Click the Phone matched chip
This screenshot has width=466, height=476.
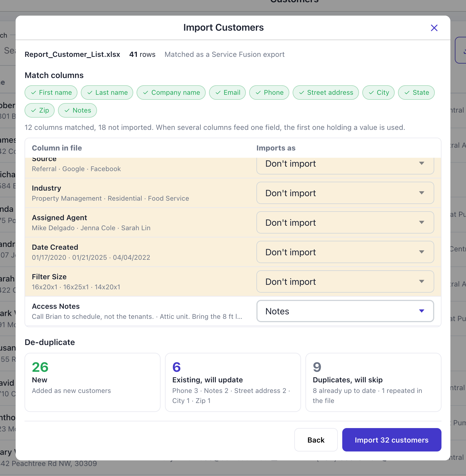[269, 93]
